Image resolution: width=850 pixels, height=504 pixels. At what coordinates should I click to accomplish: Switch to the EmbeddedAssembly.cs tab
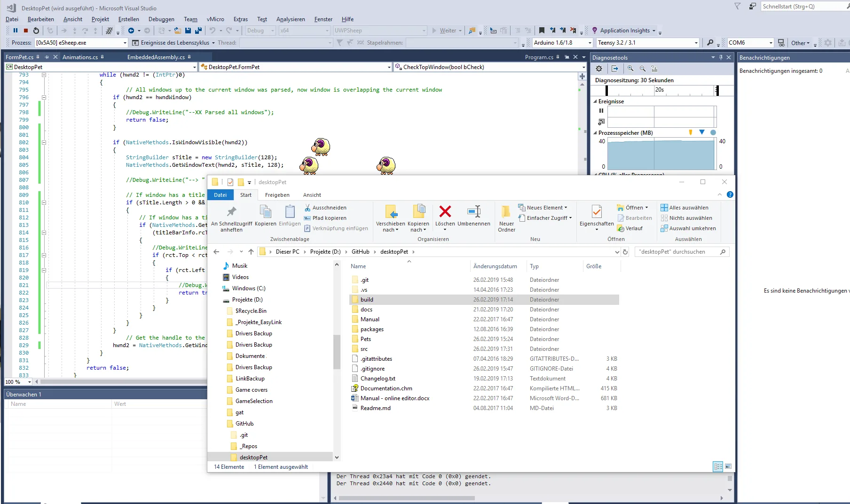tap(156, 57)
